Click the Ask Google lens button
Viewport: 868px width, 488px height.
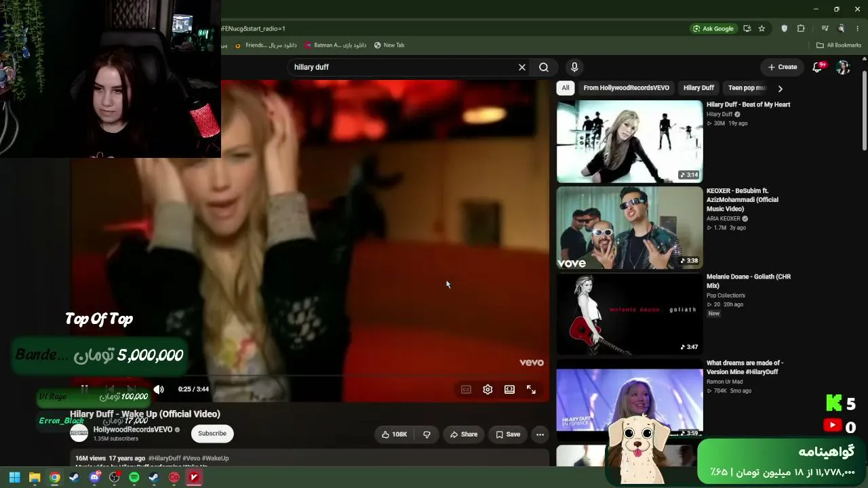[x=713, y=28]
